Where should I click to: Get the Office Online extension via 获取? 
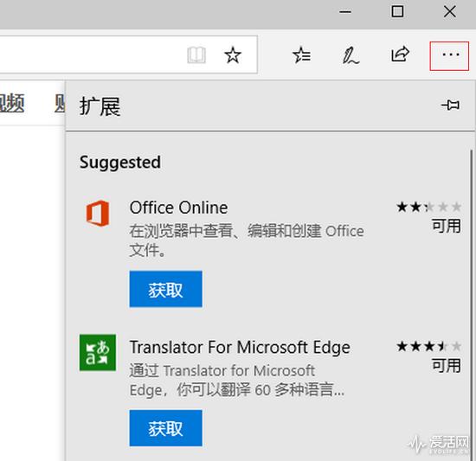point(166,289)
